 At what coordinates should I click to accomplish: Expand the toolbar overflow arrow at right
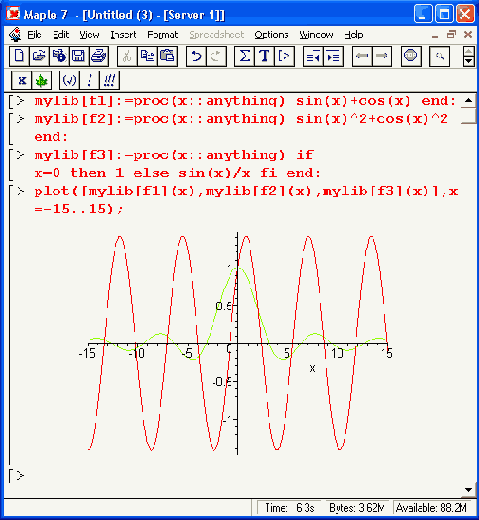pyautogui.click(x=469, y=61)
